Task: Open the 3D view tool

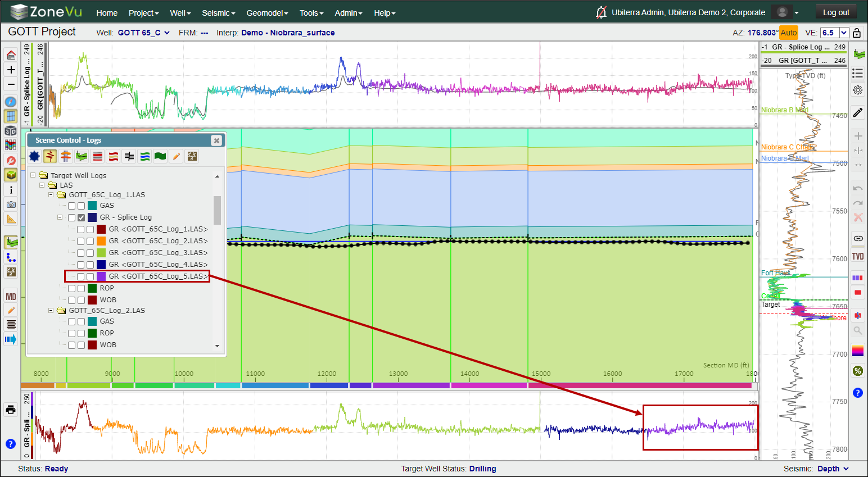Action: [11, 131]
